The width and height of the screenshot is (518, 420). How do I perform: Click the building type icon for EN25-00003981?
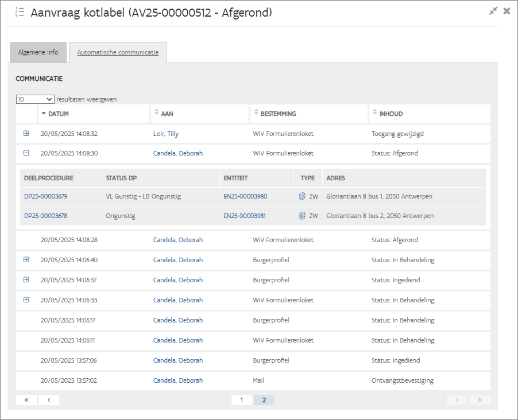click(302, 216)
